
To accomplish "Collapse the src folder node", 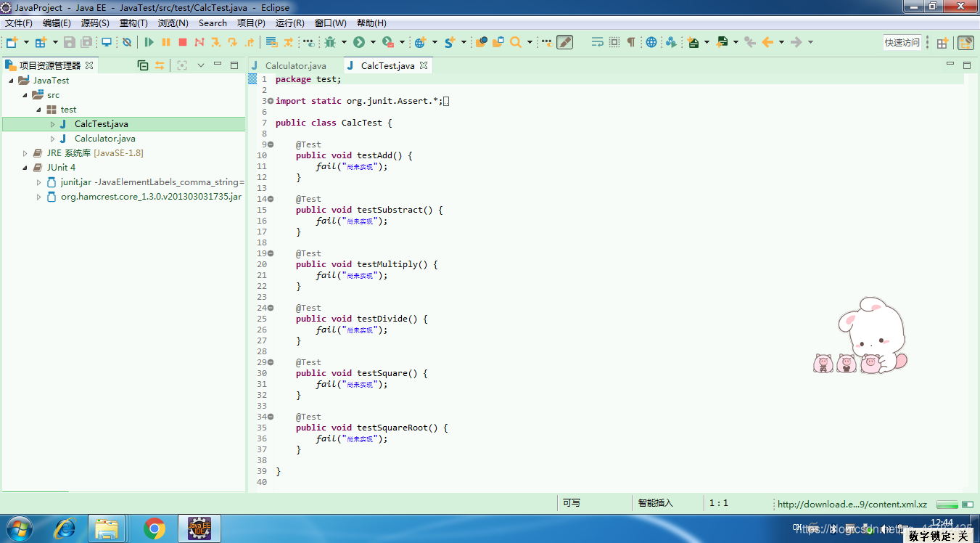I will pos(25,95).
